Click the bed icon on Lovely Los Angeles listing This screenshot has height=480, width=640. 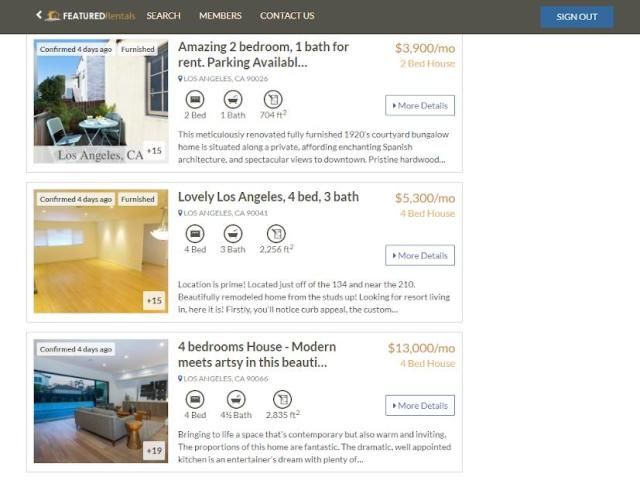pyautogui.click(x=195, y=233)
